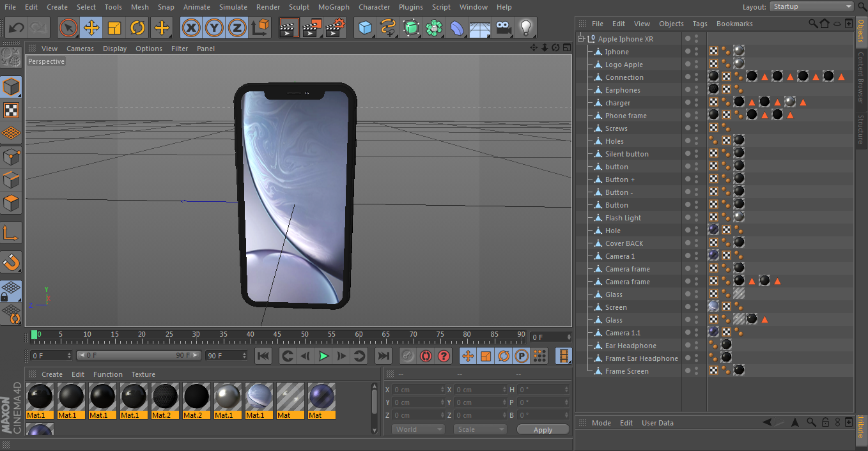Toggle X-axis lock button
The width and height of the screenshot is (868, 451).
click(191, 28)
